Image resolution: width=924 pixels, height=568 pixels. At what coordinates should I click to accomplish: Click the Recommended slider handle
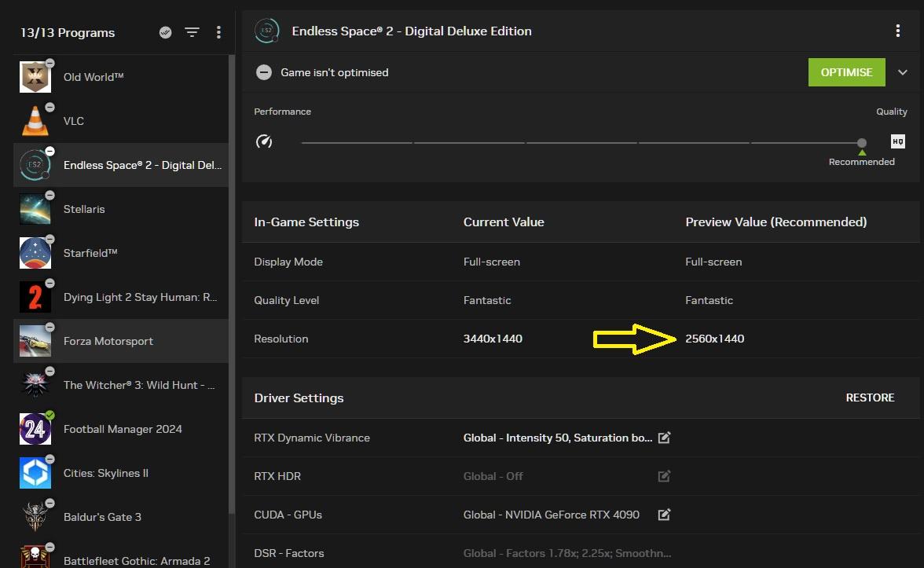click(862, 143)
